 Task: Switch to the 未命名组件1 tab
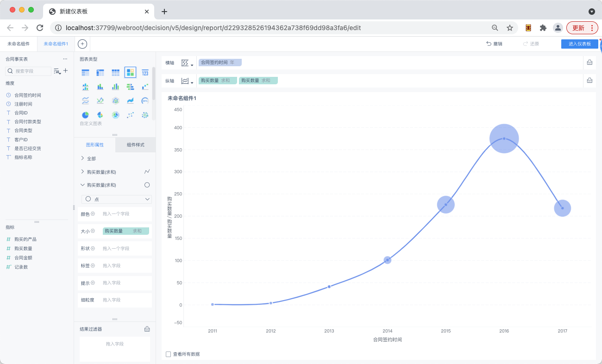coord(56,44)
